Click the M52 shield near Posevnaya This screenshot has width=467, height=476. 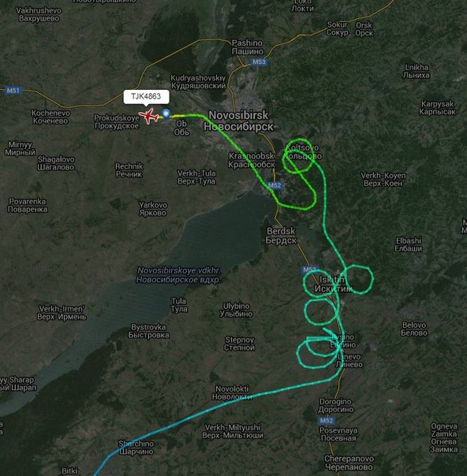point(326,421)
